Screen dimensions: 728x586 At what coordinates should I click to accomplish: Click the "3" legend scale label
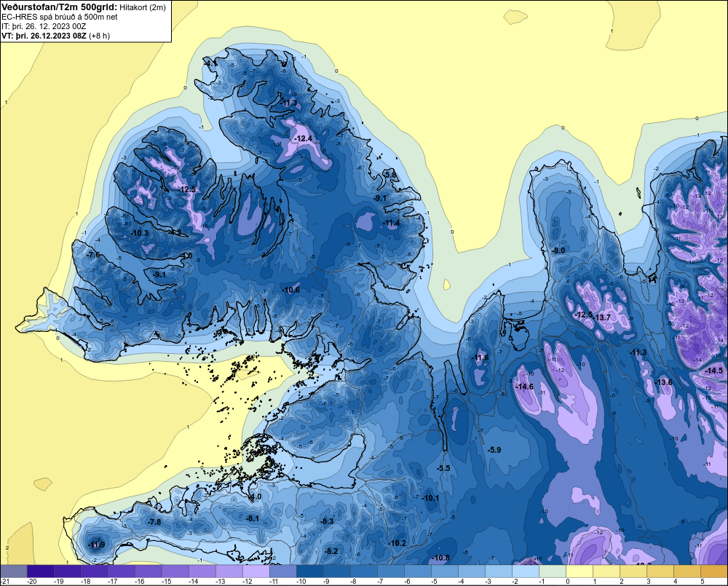point(648,582)
